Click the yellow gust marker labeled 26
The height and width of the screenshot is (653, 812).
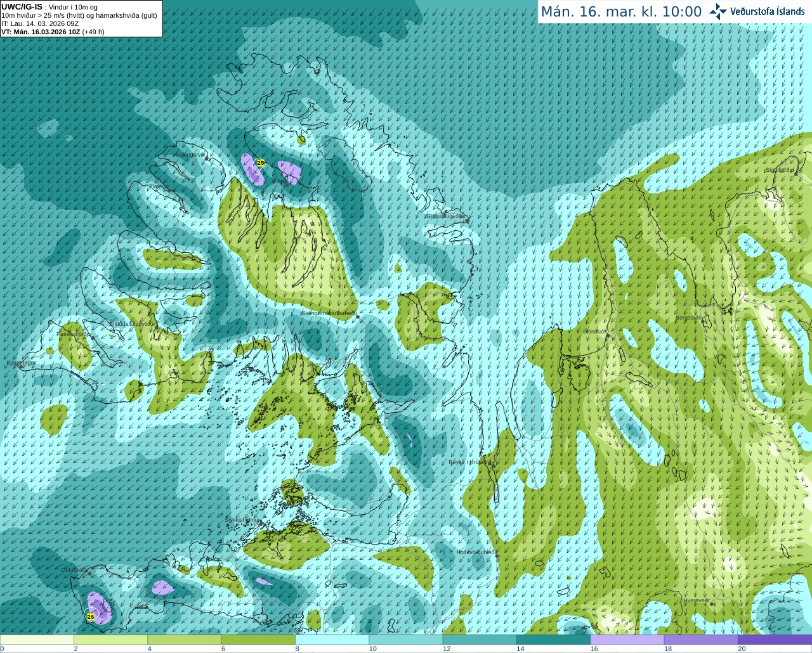click(x=91, y=616)
